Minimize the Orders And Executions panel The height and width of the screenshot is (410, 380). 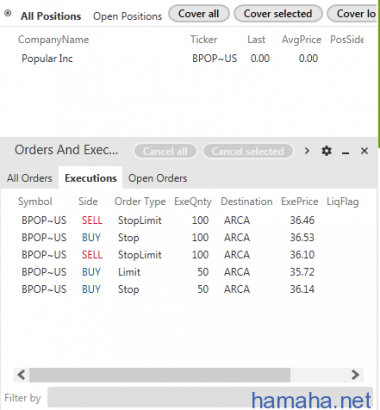346,153
